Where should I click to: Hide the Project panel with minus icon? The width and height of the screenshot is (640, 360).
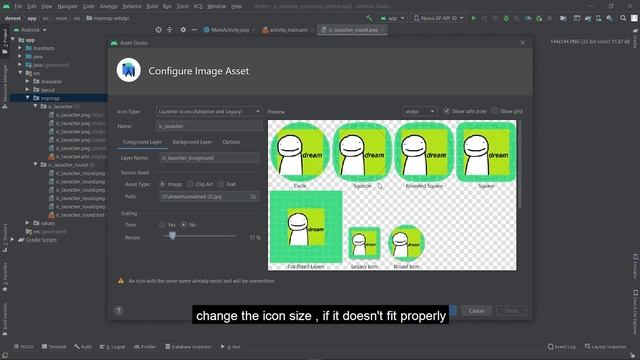click(194, 30)
